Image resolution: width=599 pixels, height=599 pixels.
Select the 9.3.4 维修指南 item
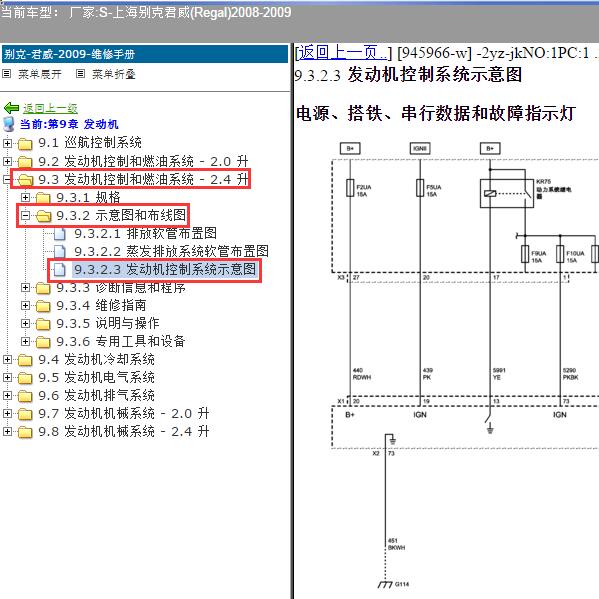point(101,305)
